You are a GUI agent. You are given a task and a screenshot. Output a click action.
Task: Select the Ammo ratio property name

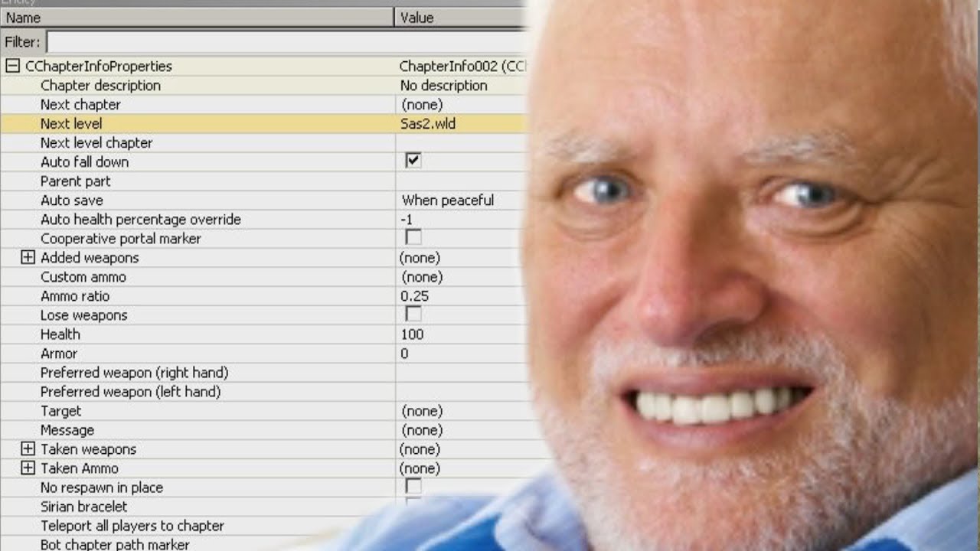[75, 296]
